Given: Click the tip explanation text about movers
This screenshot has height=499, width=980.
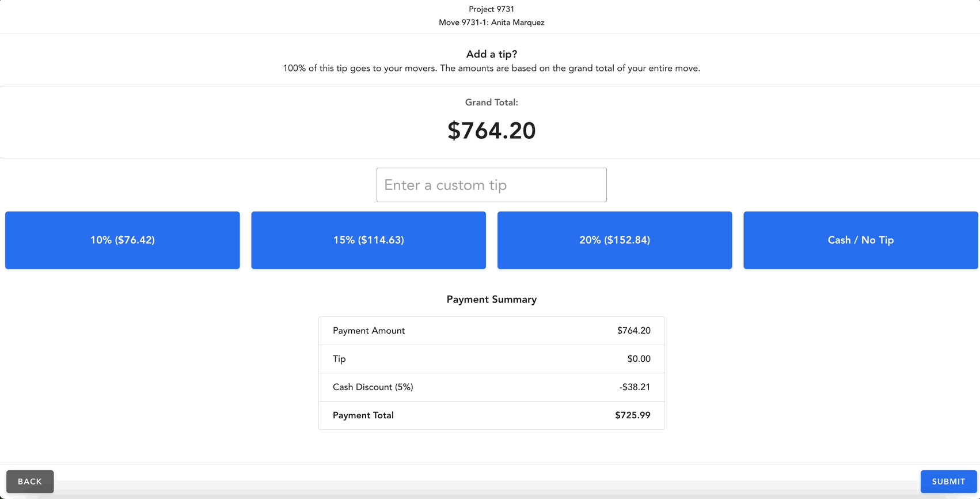Looking at the screenshot, I should point(491,68).
